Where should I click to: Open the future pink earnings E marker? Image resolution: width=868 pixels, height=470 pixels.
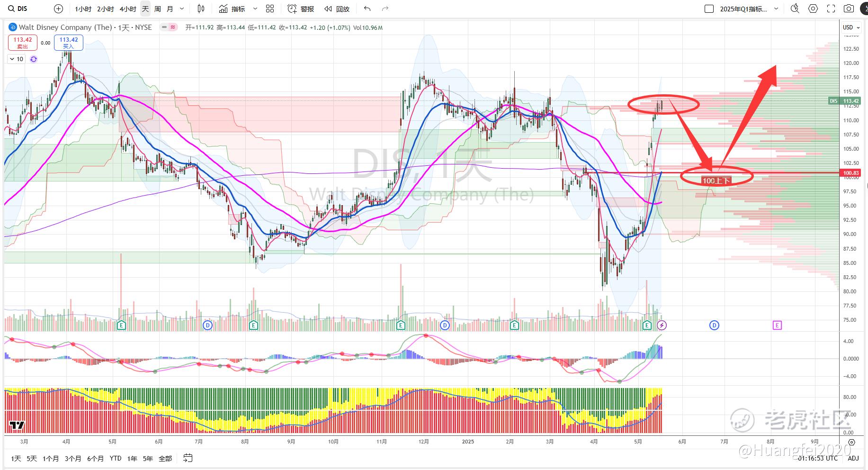point(777,325)
